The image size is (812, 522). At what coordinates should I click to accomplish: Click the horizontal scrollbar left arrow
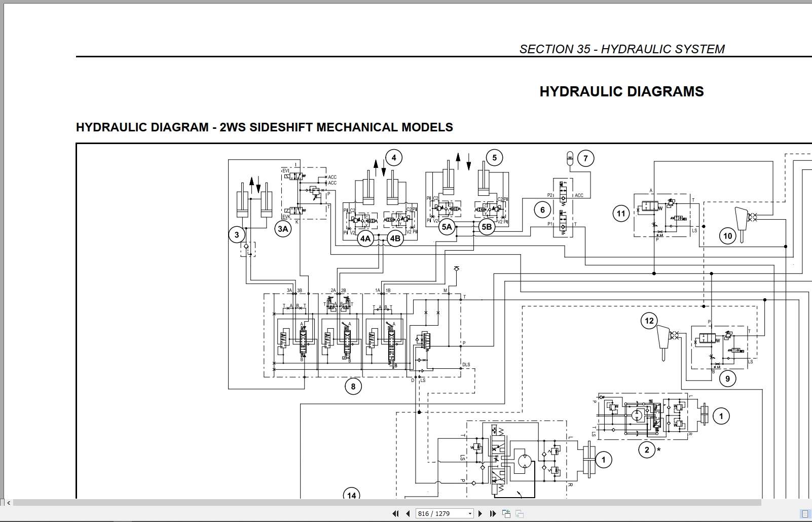pyautogui.click(x=9, y=503)
